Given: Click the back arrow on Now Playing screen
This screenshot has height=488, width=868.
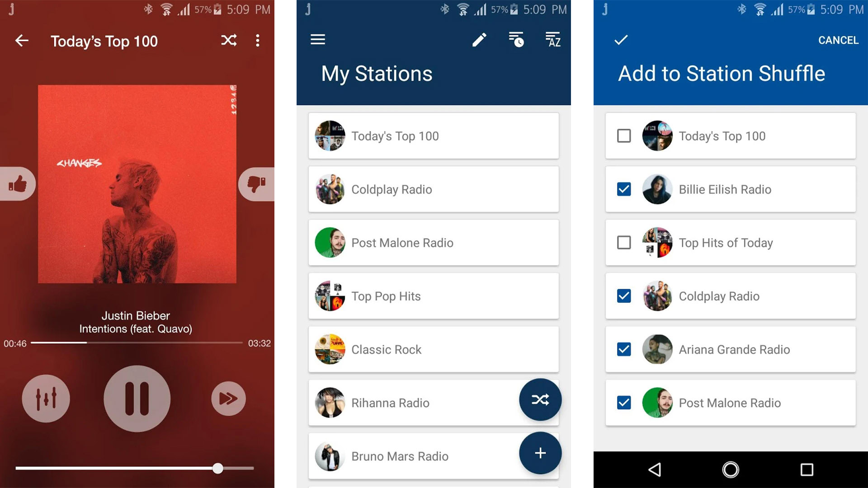Looking at the screenshot, I should click(21, 41).
